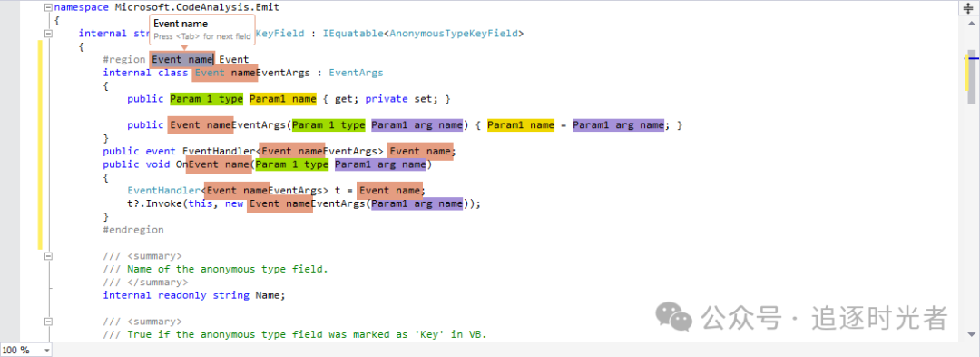Click AnonymousTypeKeyField generic argument text
This screenshot has height=357, width=980.
coord(454,33)
